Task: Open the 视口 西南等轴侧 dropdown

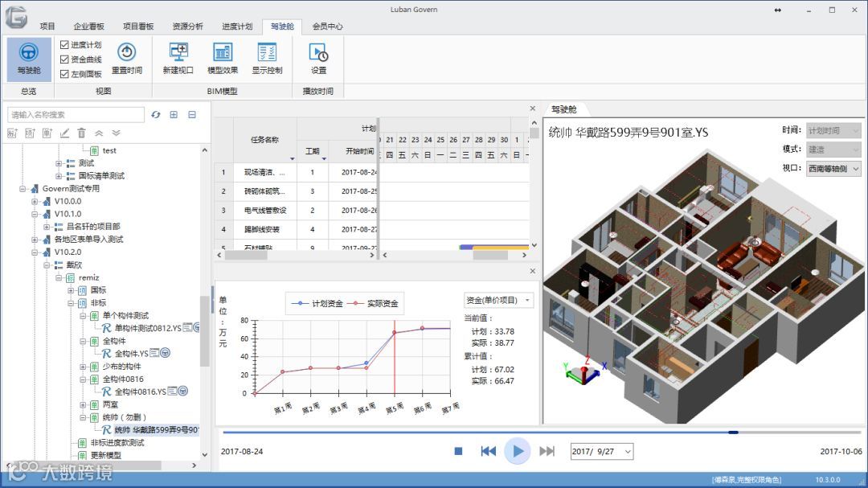Action: [833, 168]
